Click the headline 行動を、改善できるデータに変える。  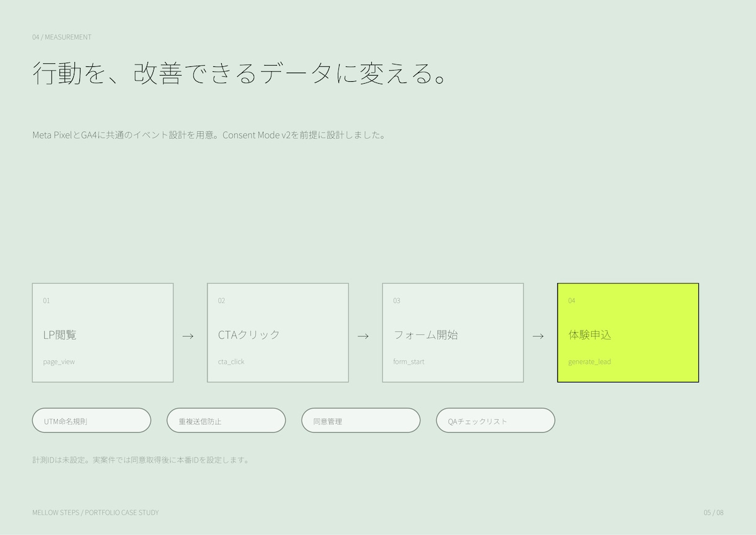tap(240, 73)
